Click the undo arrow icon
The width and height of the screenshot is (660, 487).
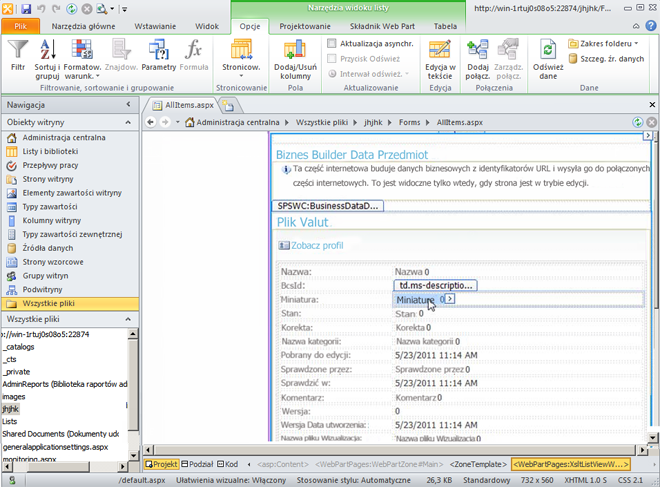pos(41,8)
